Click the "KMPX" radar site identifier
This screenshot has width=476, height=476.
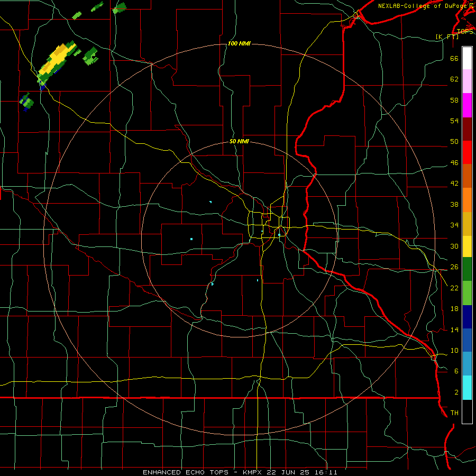pos(253,472)
